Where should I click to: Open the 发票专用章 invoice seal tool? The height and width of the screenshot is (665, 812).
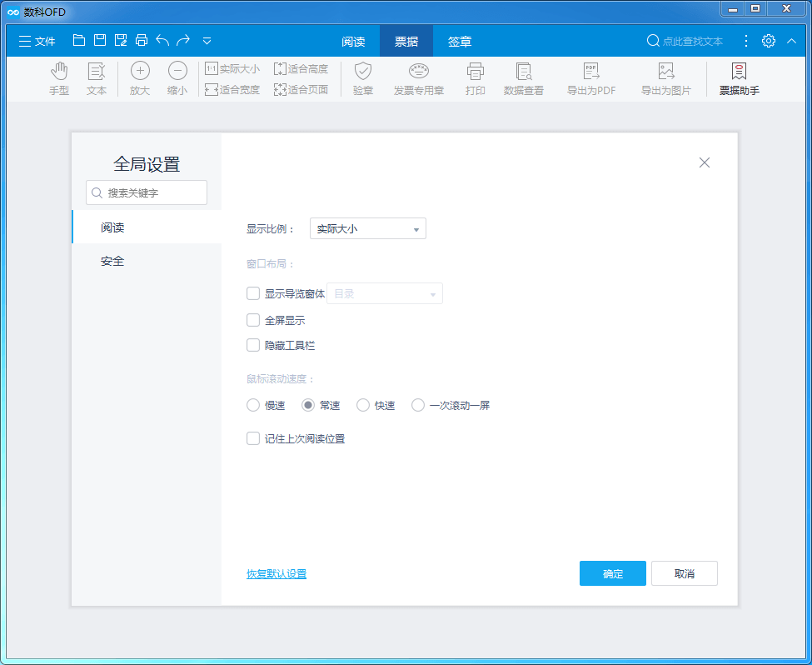(x=418, y=78)
